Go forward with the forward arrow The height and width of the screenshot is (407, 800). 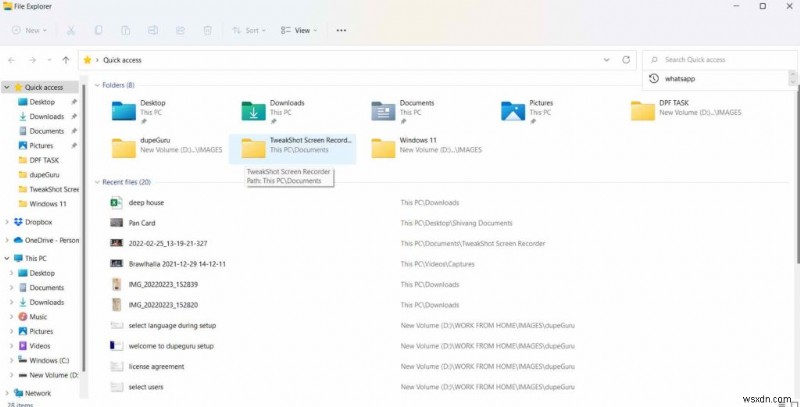32,60
